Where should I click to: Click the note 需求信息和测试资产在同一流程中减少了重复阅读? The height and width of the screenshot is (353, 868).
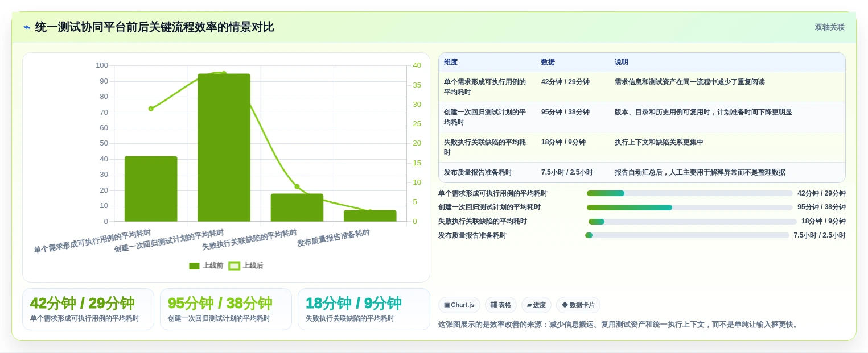(689, 82)
